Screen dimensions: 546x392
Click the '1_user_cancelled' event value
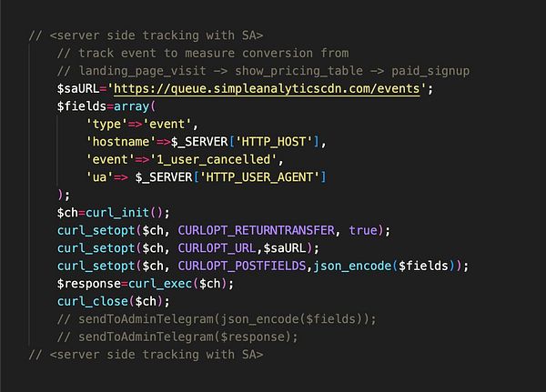213,159
